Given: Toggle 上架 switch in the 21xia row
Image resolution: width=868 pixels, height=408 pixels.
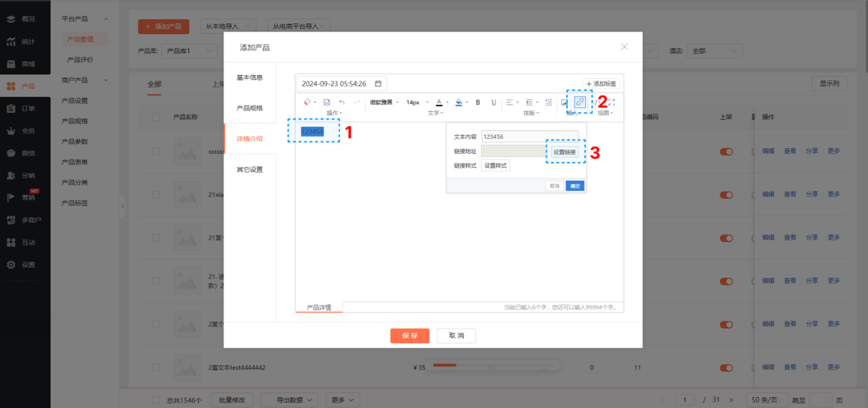Looking at the screenshot, I should 726,195.
